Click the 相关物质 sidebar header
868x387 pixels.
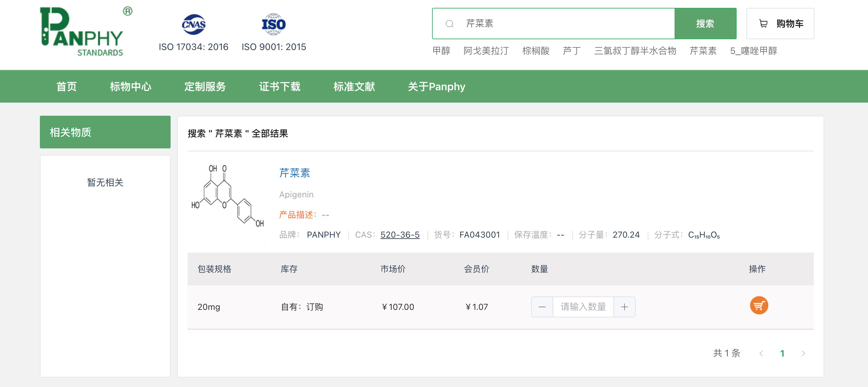[105, 132]
